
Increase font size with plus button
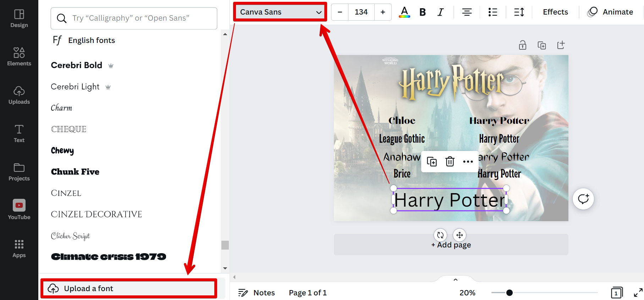383,12
